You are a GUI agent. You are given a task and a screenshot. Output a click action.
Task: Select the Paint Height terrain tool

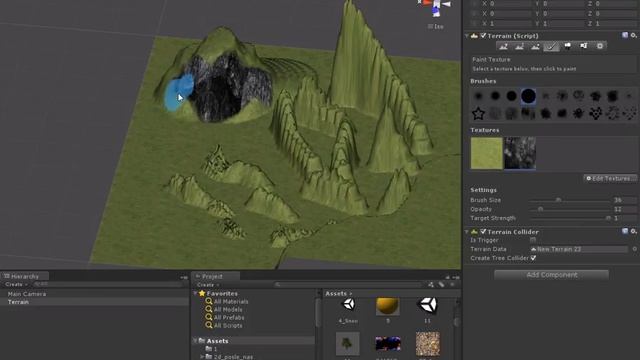click(520, 46)
